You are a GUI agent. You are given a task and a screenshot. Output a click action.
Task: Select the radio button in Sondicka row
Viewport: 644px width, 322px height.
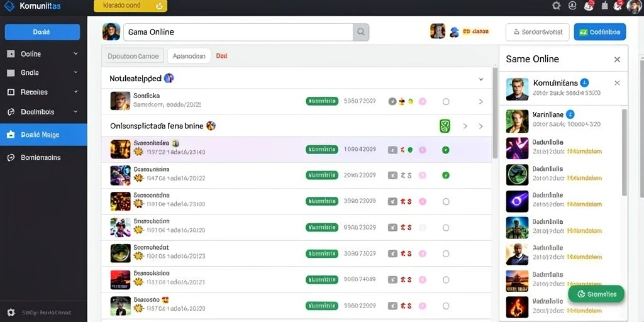tap(446, 101)
